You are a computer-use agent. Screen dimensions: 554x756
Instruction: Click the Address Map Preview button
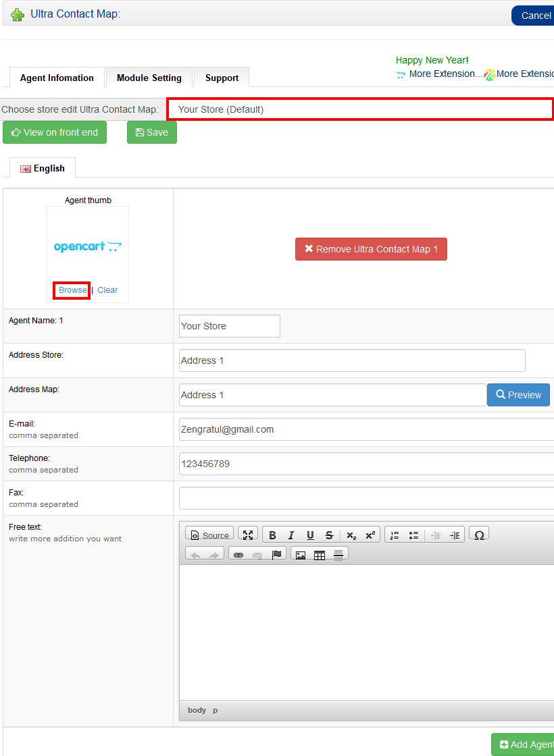[518, 395]
